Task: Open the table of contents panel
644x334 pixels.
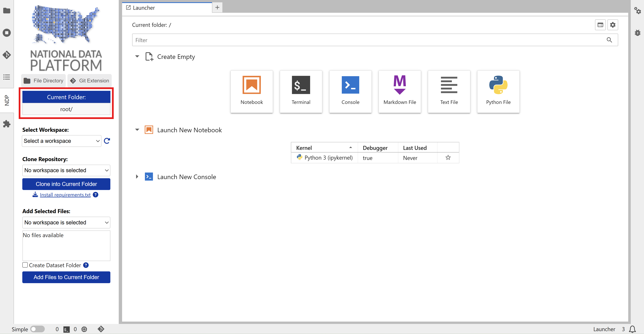Action: (x=7, y=77)
